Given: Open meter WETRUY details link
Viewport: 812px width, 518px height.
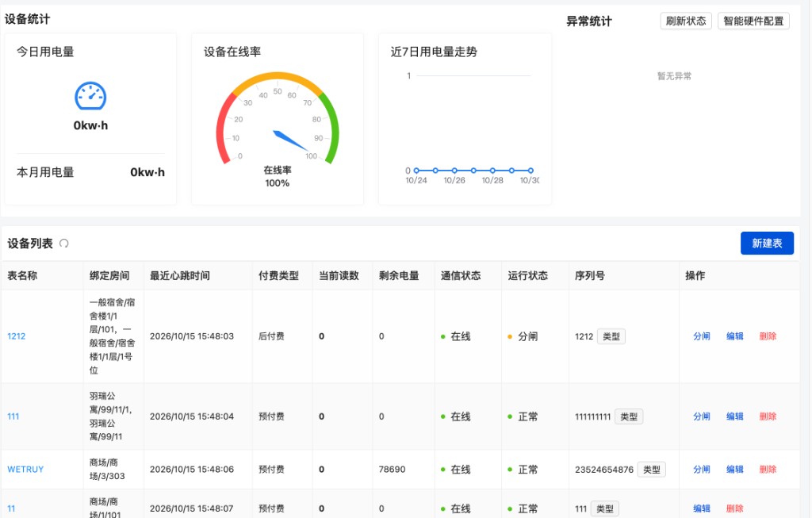Looking at the screenshot, I should (25, 470).
